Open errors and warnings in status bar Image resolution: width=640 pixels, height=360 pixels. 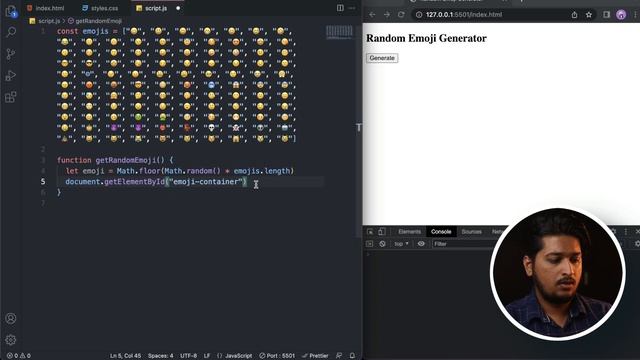tap(19, 356)
